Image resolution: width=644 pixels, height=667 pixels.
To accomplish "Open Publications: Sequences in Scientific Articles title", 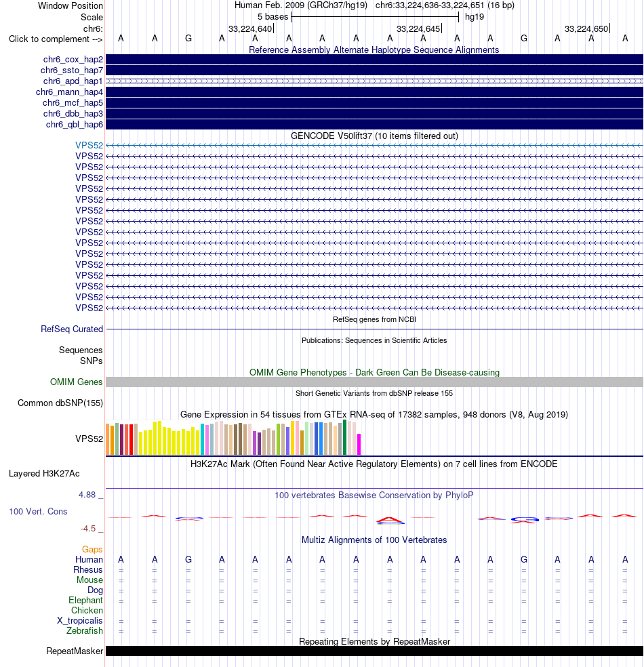I will point(374,340).
